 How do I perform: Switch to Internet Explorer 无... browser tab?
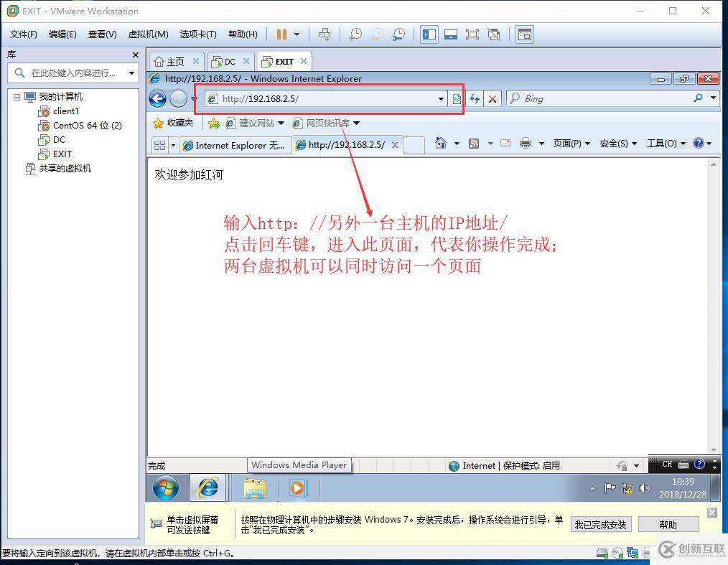235,145
